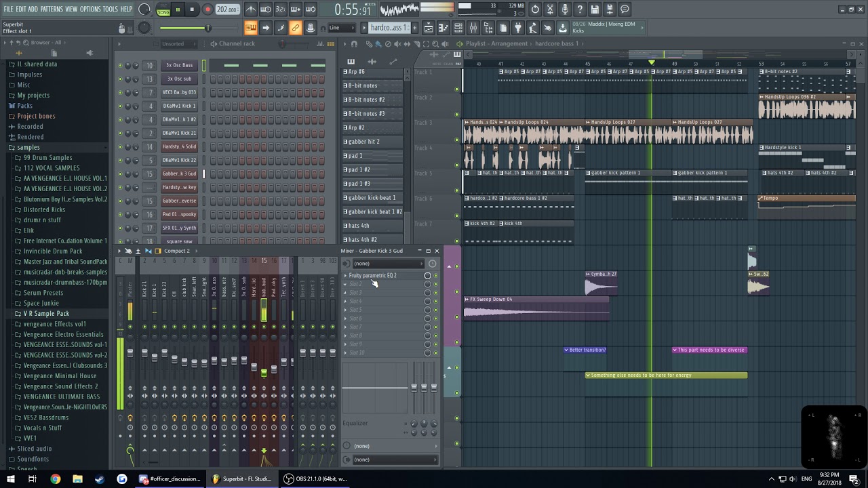Viewport: 868px width, 488px height.
Task: Toggle the Slot 5 enable LED in the mixer
Action: pyautogui.click(x=436, y=310)
